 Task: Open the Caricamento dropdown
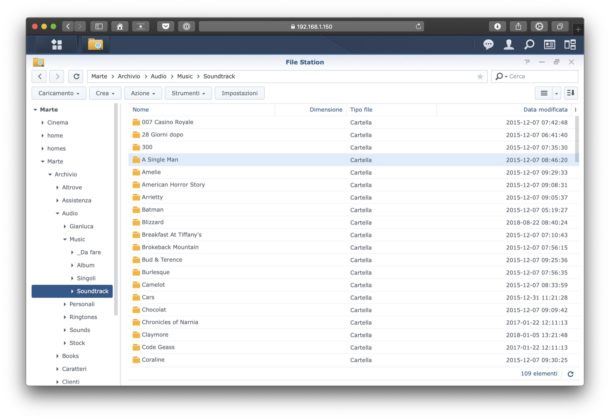tap(59, 93)
